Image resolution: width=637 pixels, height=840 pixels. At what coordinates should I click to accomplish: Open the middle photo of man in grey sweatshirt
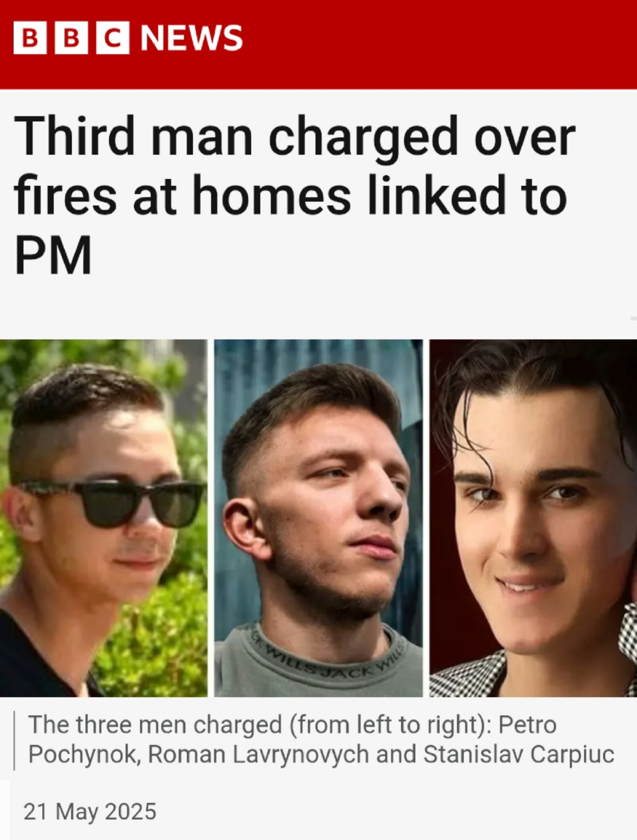pos(318,518)
